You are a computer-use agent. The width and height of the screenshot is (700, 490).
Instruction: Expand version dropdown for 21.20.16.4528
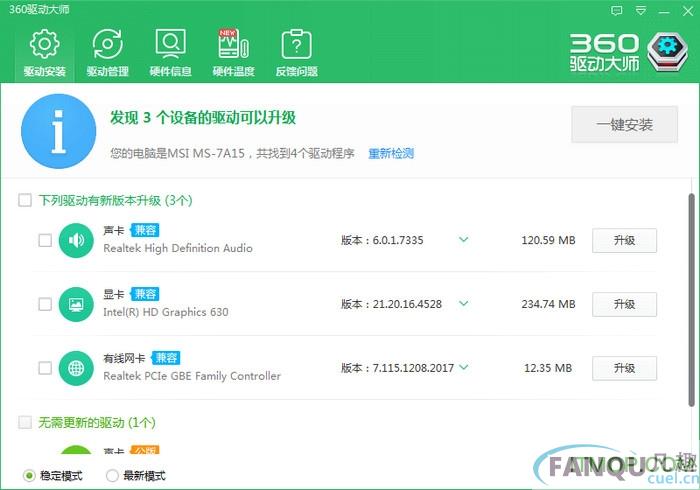[463, 304]
